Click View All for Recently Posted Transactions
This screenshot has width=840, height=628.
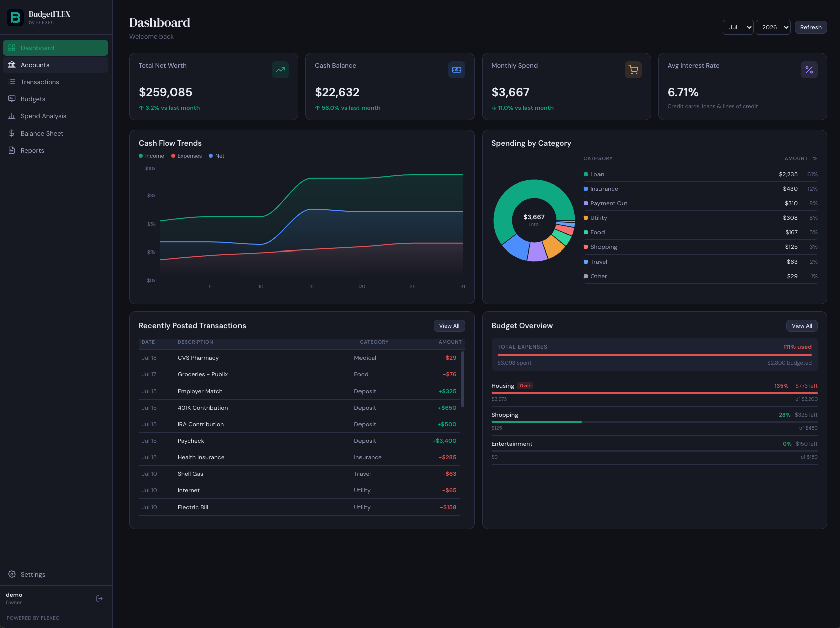pos(449,326)
